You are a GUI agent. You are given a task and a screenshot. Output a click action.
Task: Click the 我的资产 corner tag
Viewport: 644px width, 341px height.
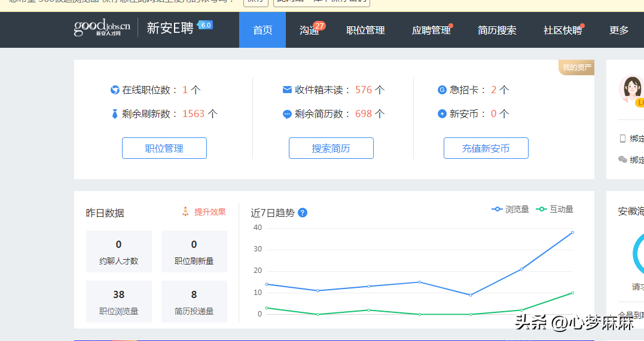click(x=576, y=67)
